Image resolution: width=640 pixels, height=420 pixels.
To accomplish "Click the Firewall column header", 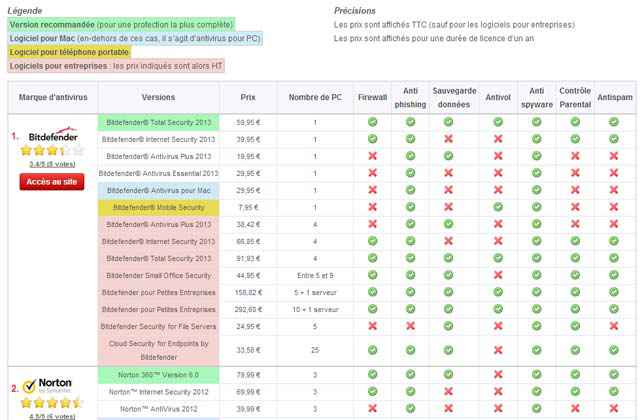I will (x=372, y=97).
